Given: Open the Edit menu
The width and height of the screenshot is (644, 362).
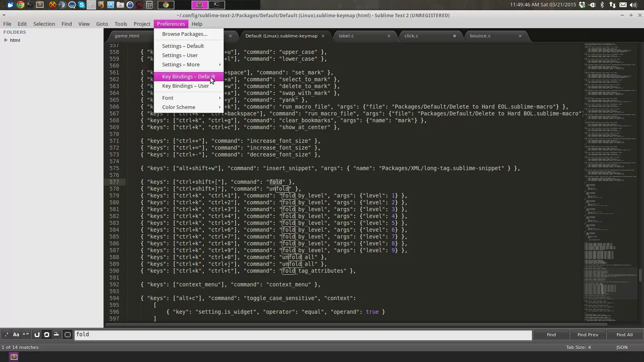Looking at the screenshot, I should click(x=22, y=24).
